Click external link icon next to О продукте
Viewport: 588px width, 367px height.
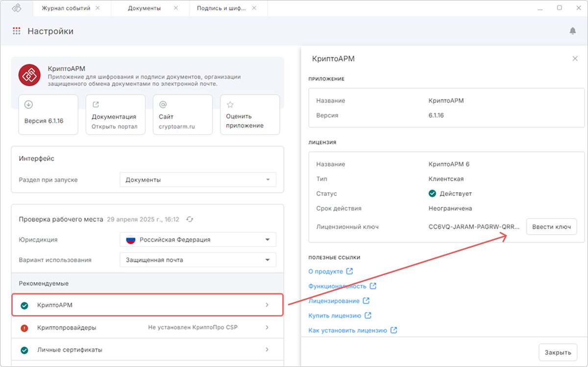349,271
